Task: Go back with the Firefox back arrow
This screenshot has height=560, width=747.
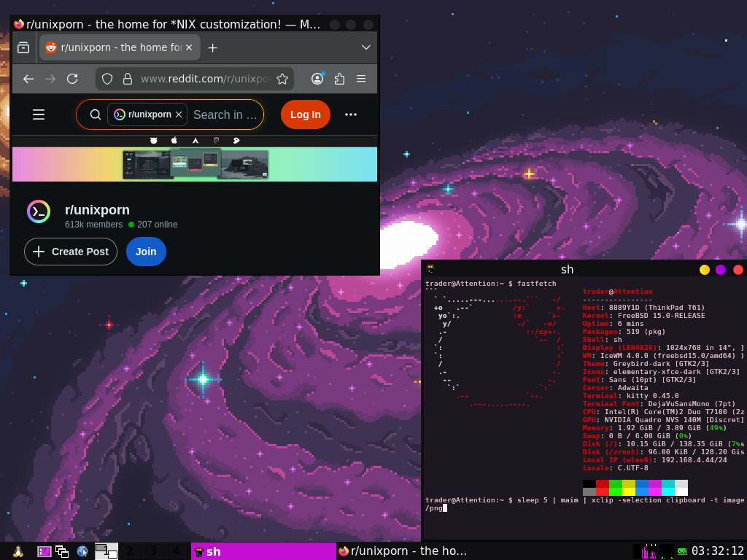Action: point(28,79)
